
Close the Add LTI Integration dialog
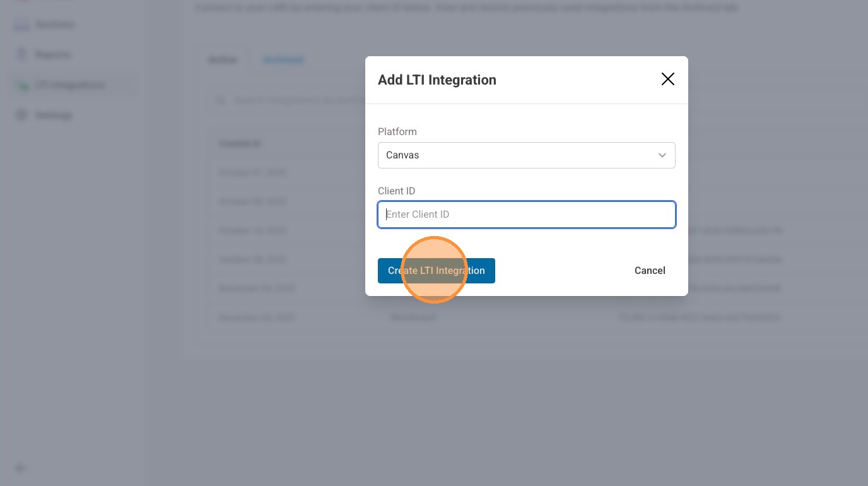point(667,79)
